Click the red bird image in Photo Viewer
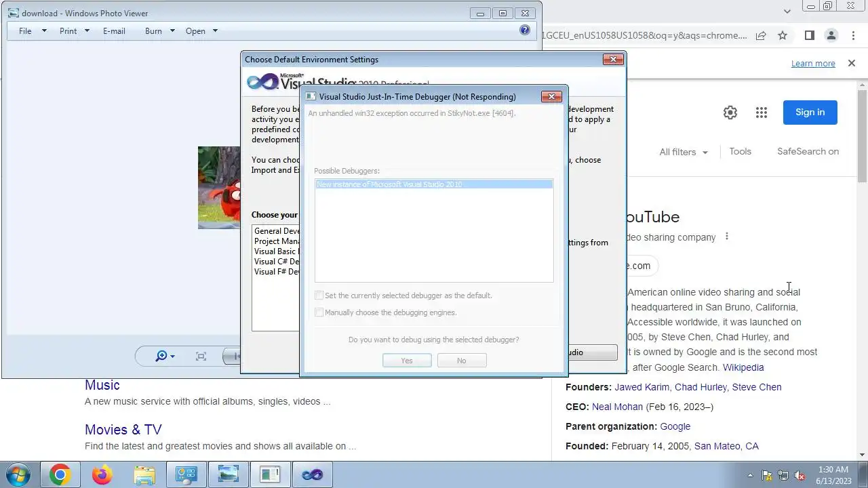 click(x=219, y=188)
